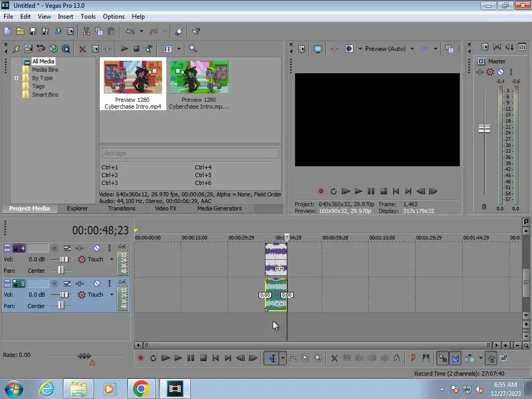Image resolution: width=532 pixels, height=399 pixels.
Task: Click the Add tags input field
Action: click(190, 153)
